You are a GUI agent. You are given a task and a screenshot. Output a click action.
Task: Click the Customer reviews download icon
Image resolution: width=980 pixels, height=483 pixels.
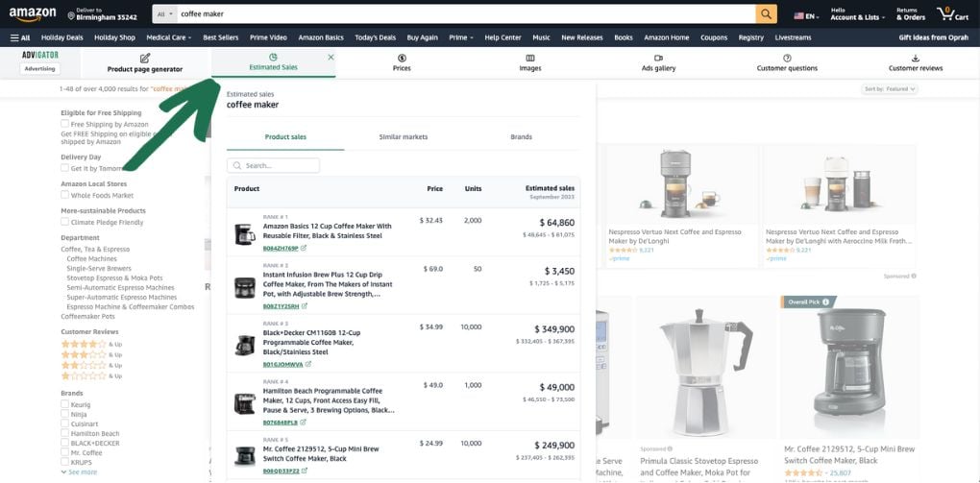[x=916, y=59]
